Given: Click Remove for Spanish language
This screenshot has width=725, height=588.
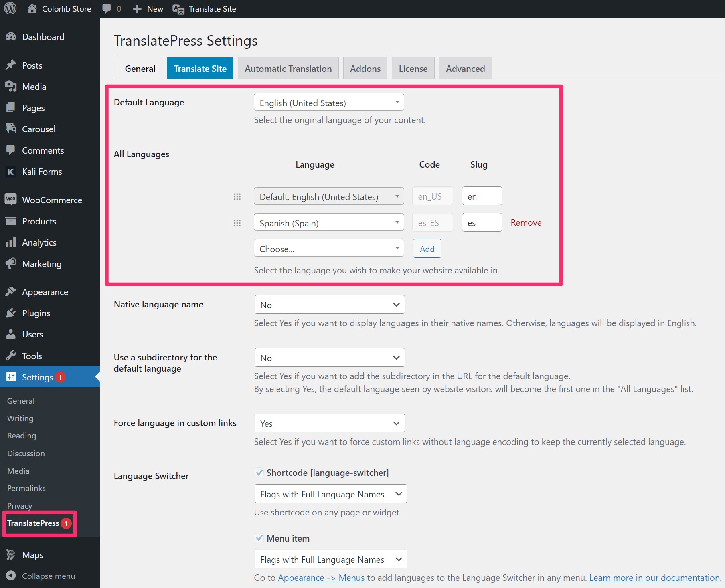Looking at the screenshot, I should [526, 222].
